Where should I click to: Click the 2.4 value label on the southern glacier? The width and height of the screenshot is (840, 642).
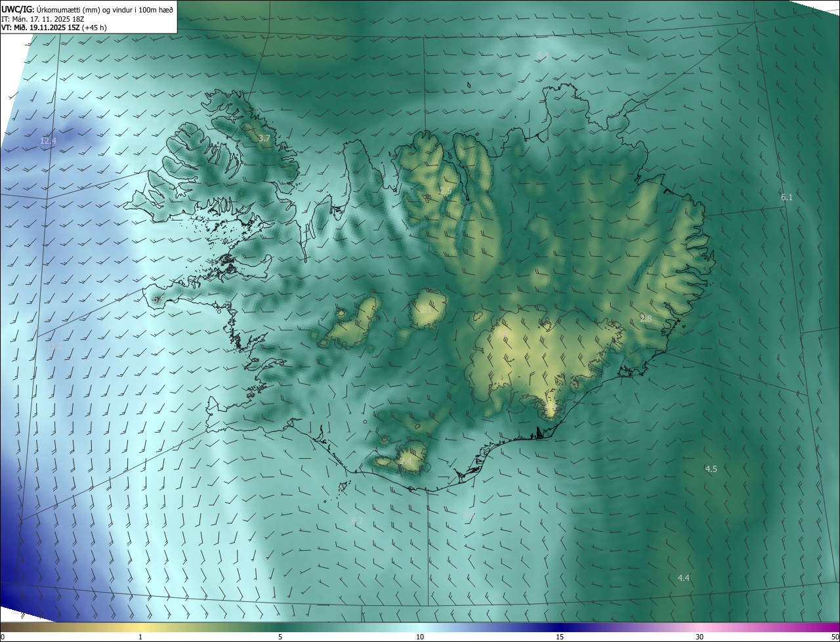click(x=406, y=461)
